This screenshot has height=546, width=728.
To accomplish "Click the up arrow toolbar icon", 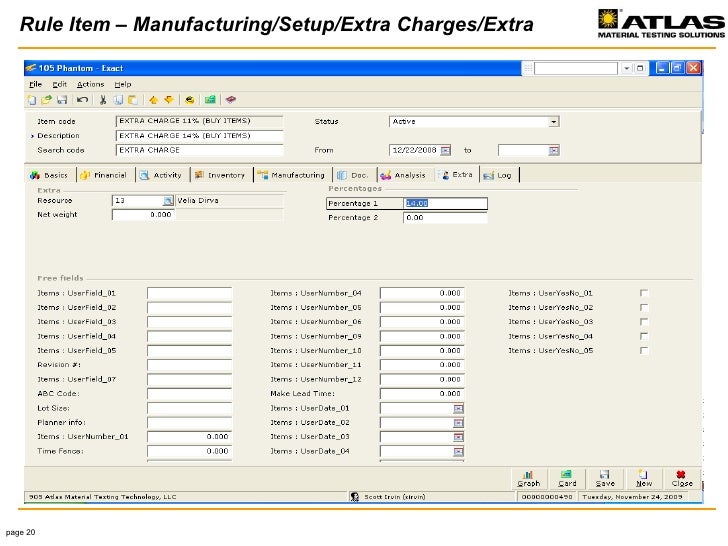I will click(154, 100).
